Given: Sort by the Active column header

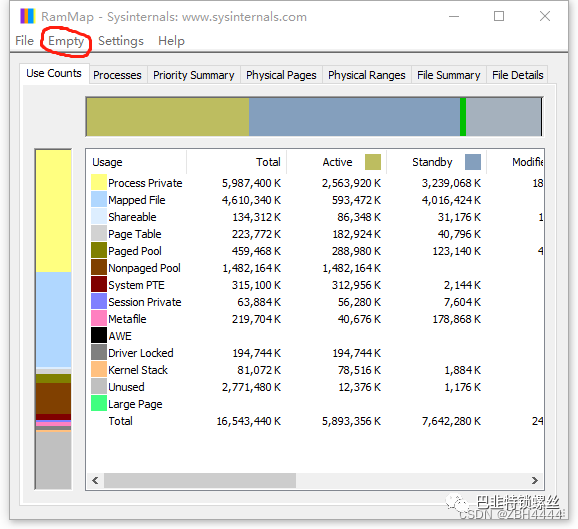Looking at the screenshot, I should (337, 162).
